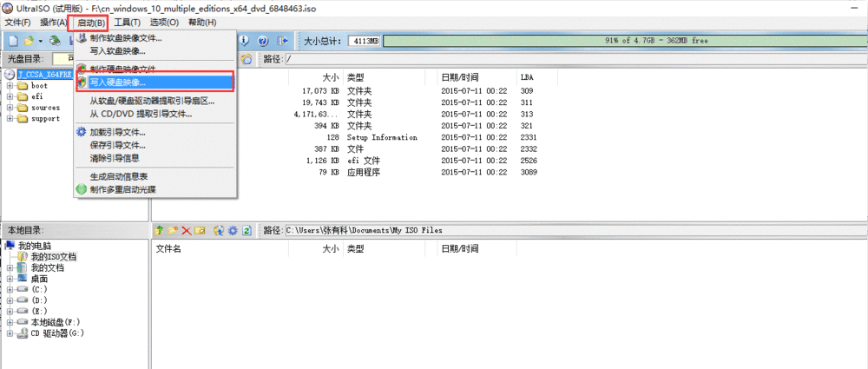Click the up-folder arrow in local toolbar
This screenshot has width=868, height=369.
pyautogui.click(x=160, y=230)
